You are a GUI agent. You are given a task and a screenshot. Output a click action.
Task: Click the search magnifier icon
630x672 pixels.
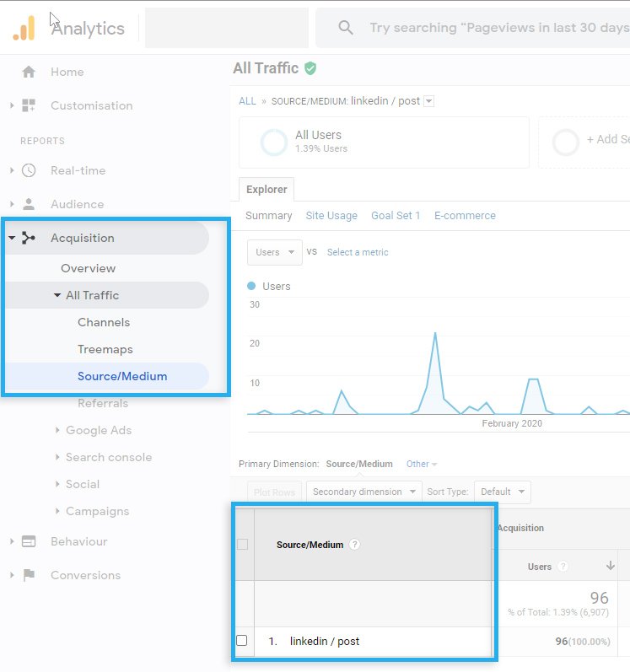[346, 28]
